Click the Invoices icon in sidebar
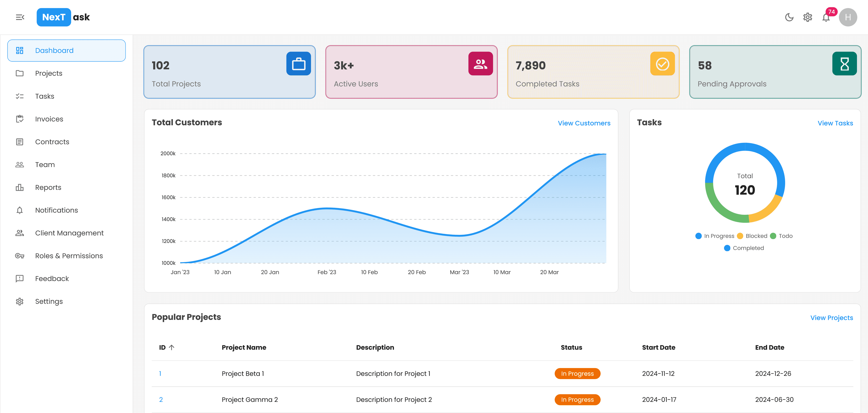 [19, 119]
